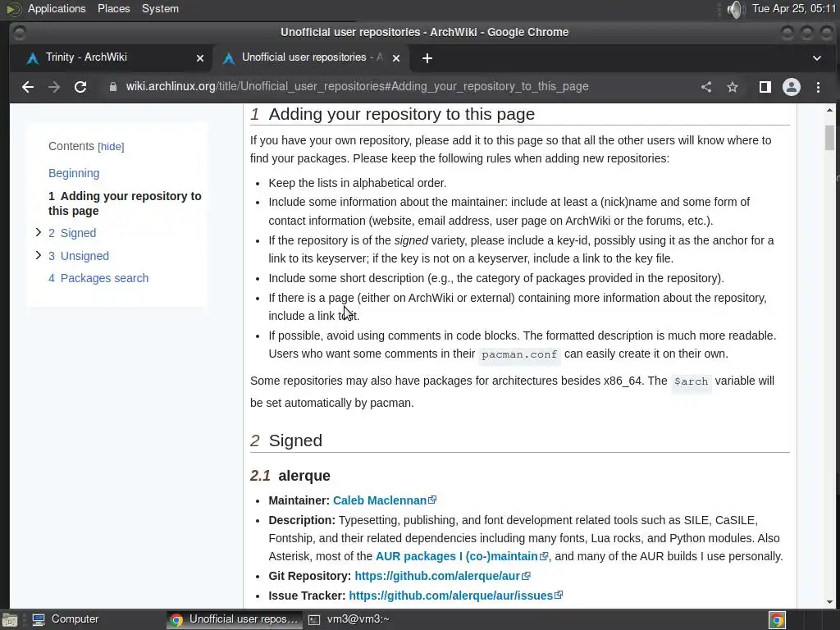
Task: Show desktop via bottom-left panel icon
Action: click(9, 620)
